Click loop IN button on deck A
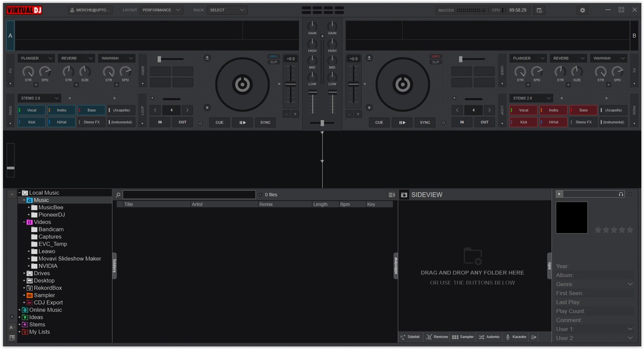Image resolution: width=644 pixels, height=349 pixels. pyautogui.click(x=160, y=122)
